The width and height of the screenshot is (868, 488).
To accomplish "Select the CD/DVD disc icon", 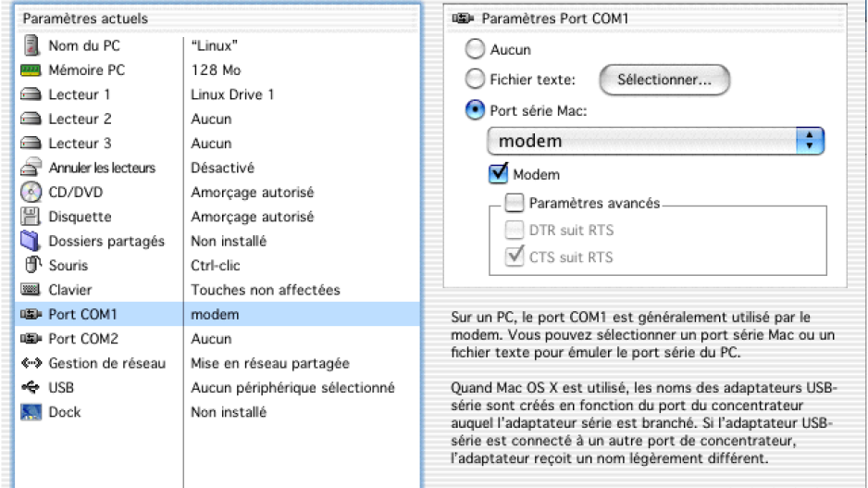I will pos(31,193).
